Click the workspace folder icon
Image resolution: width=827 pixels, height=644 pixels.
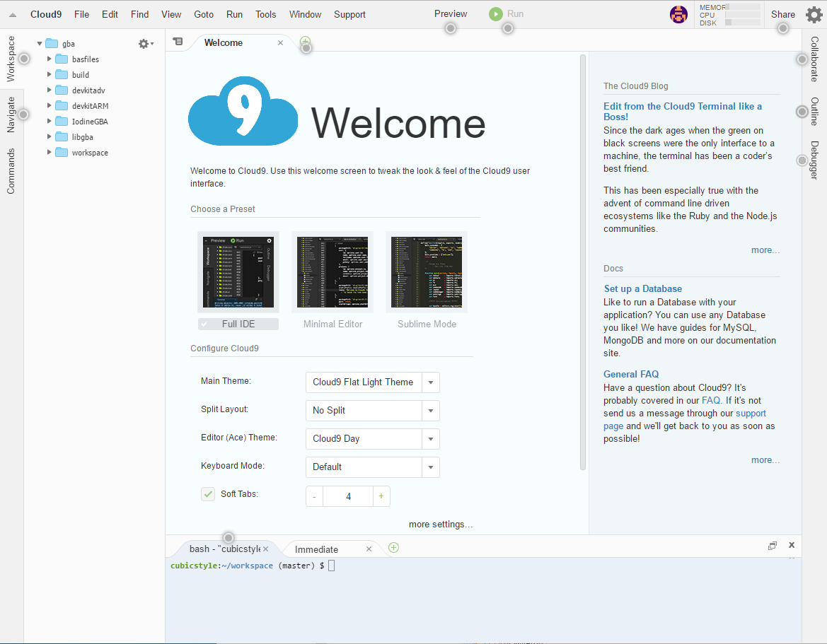tap(62, 152)
